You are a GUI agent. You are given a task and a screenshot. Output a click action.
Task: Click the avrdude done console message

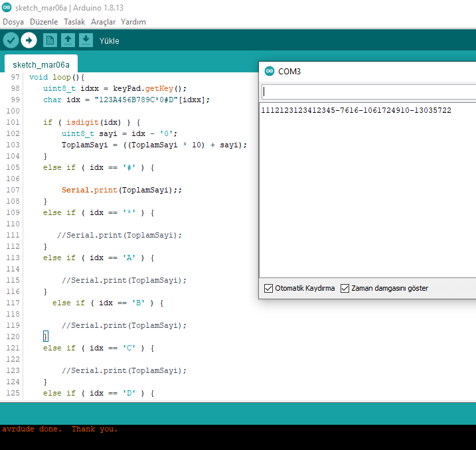point(60,429)
